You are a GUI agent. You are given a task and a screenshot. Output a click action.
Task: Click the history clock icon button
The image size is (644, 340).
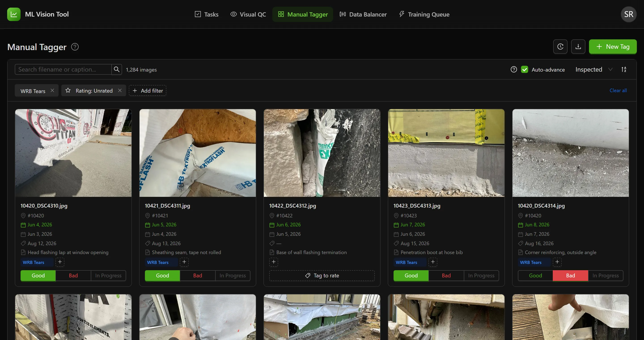pos(560,47)
